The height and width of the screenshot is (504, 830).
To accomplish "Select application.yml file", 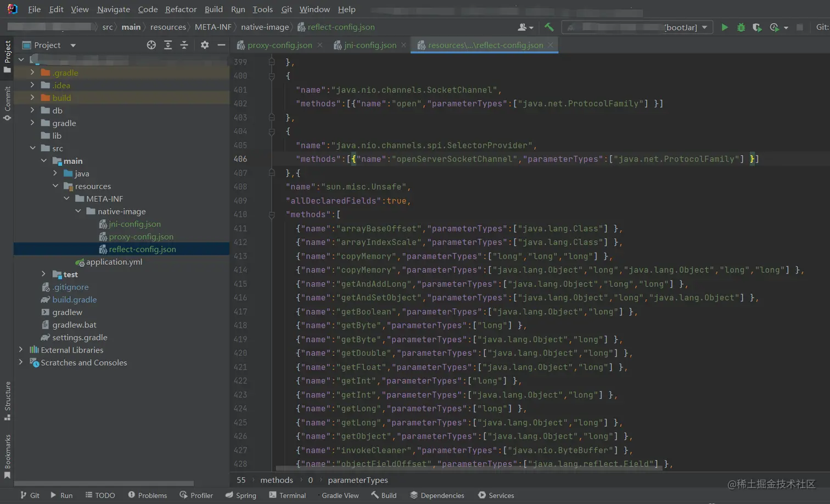I will (114, 262).
